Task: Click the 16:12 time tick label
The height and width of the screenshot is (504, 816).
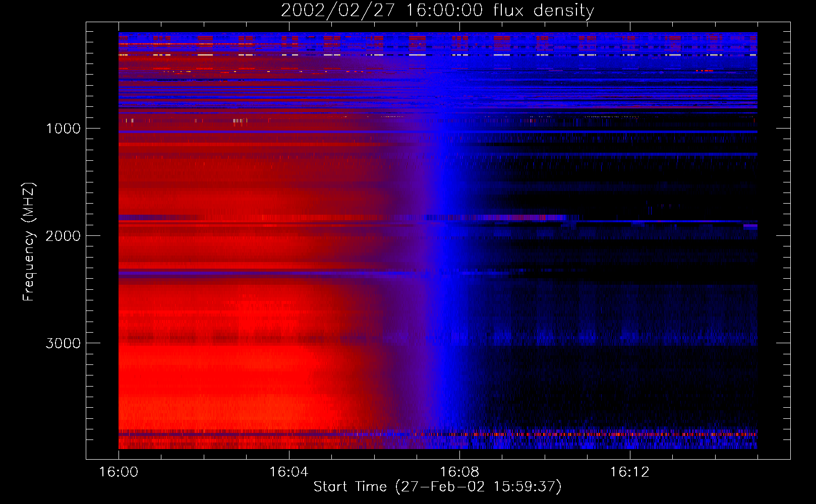Action: point(630,472)
